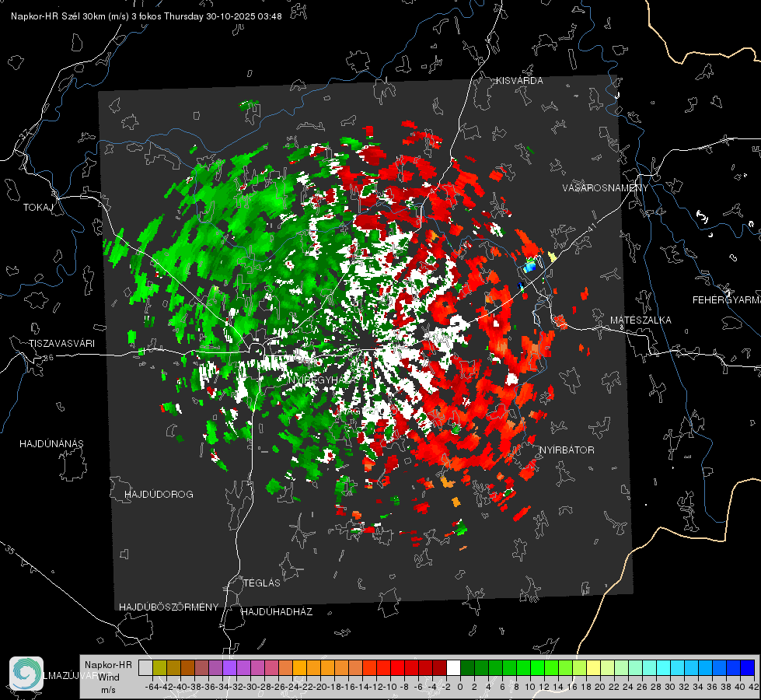
Task: Click the legend value '42'
Action: (754, 687)
